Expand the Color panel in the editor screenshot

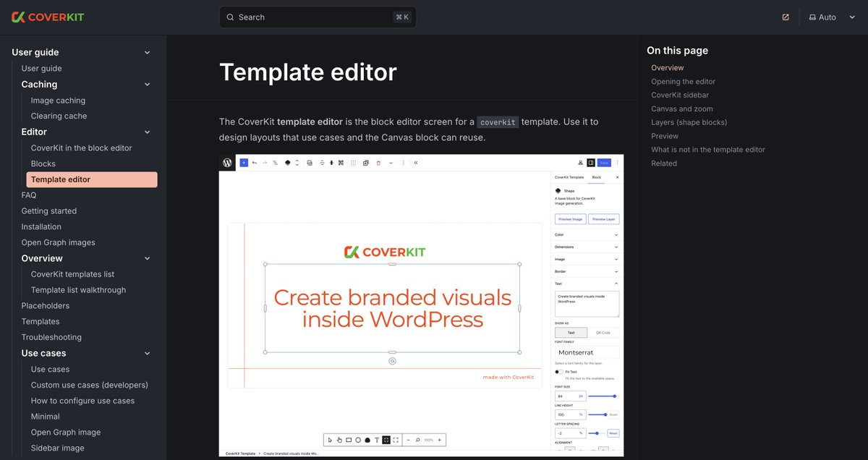point(587,235)
